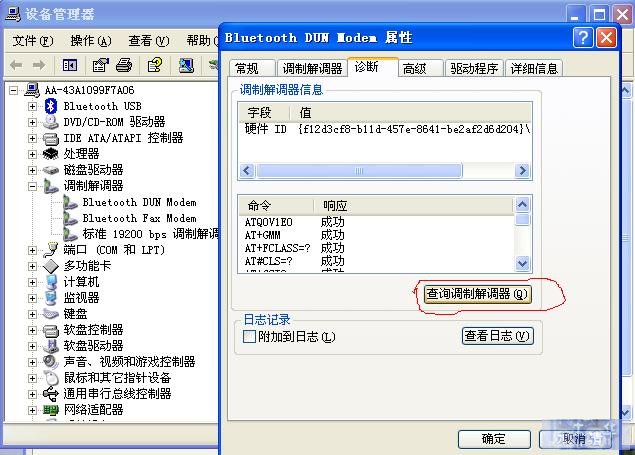635x455 pixels.
Task: Enable the 附加到日志 checkbox
Action: pyautogui.click(x=249, y=336)
